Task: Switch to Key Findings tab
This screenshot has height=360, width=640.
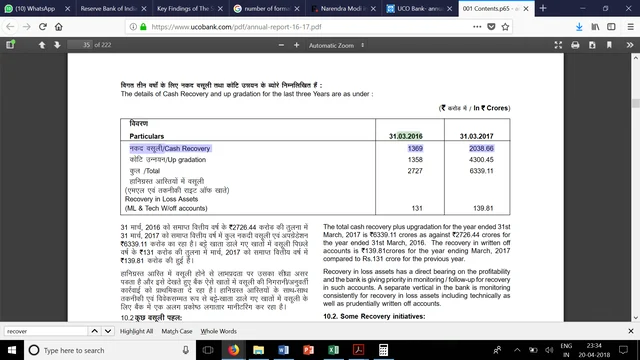Action: [x=184, y=9]
